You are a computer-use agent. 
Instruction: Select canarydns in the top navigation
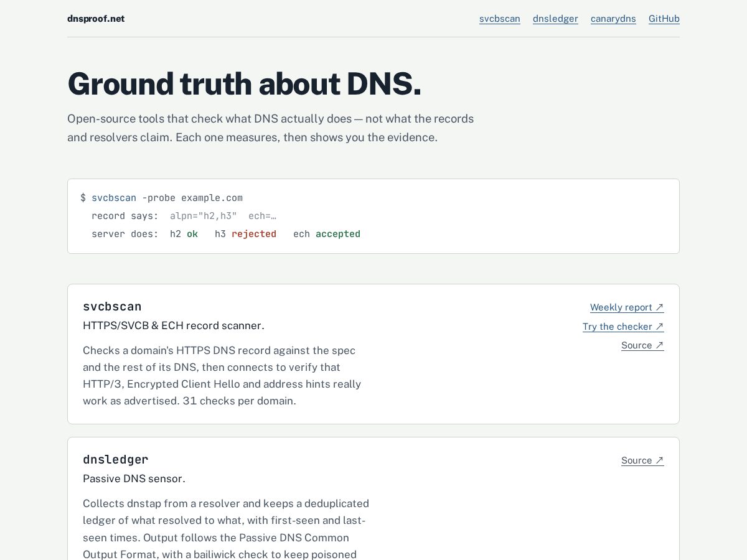click(x=613, y=19)
